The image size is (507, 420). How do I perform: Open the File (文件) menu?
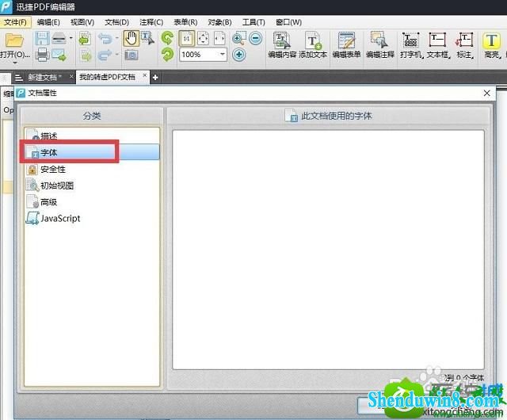click(x=15, y=22)
